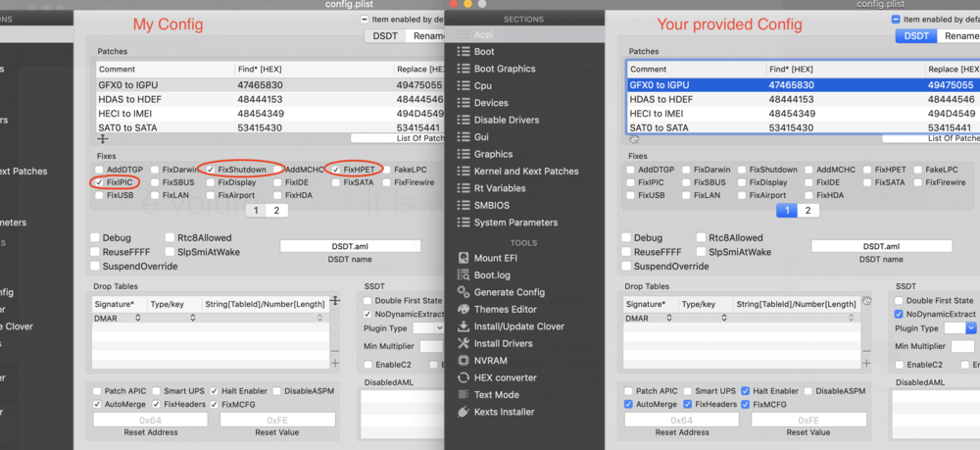Open DMAR Type/key dropdown in provided Config
Viewport: 980px width, 450px height.
tap(724, 319)
